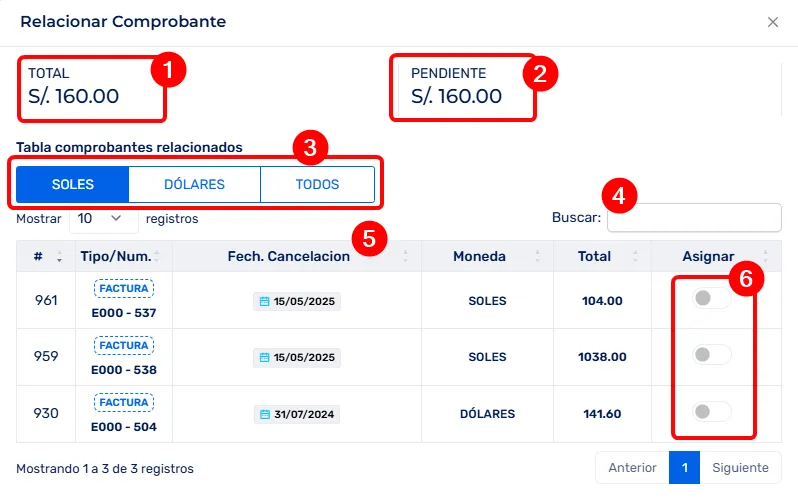The width and height of the screenshot is (798, 498).
Task: Sort by Fech. Cancelacion column arrows
Action: tap(405, 256)
